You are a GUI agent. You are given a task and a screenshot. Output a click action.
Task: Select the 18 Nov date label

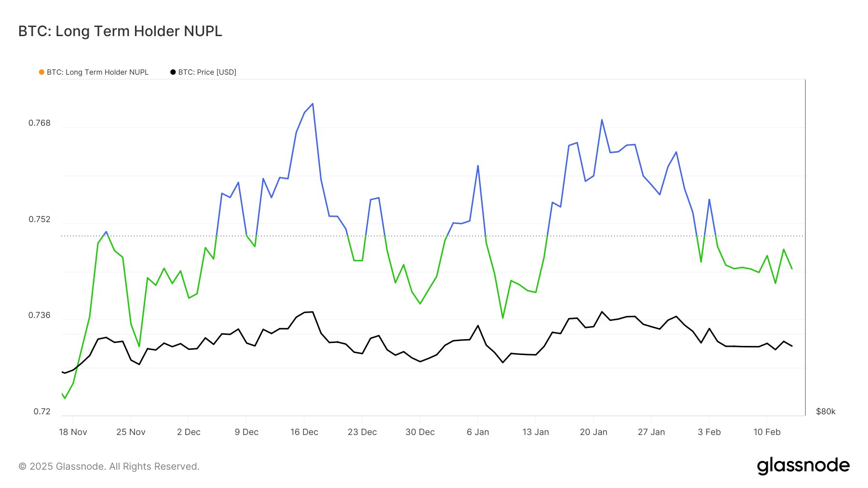pyautogui.click(x=73, y=432)
